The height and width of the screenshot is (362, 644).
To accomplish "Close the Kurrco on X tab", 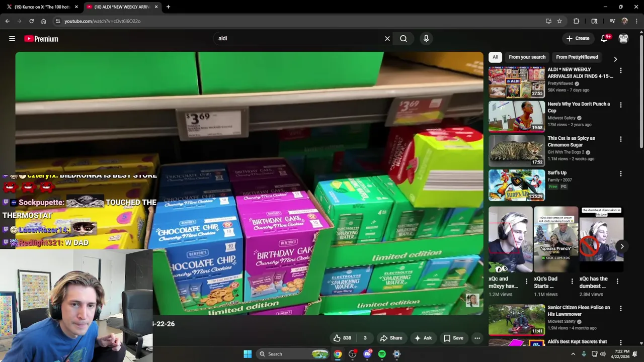I will 76,7.
